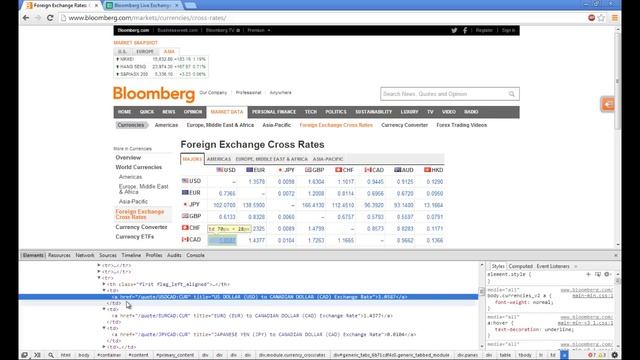Open the main-min.css source link in Styles
The height and width of the screenshot is (360, 640).
(592, 296)
